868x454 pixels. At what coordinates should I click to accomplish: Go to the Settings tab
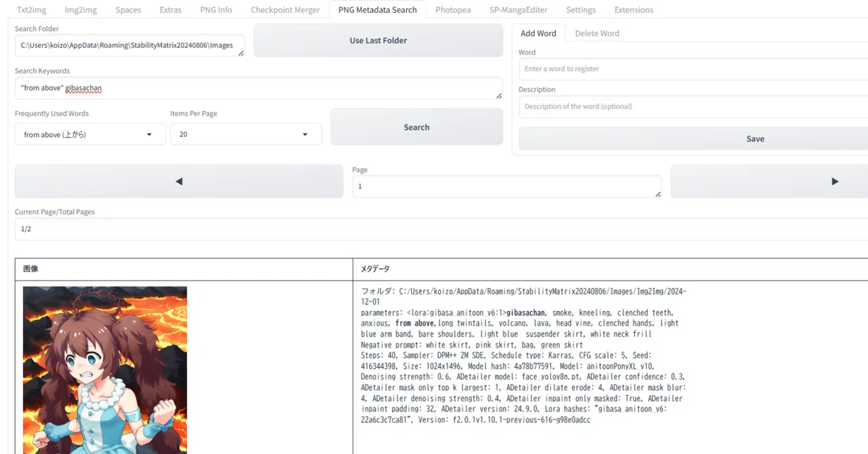[581, 10]
